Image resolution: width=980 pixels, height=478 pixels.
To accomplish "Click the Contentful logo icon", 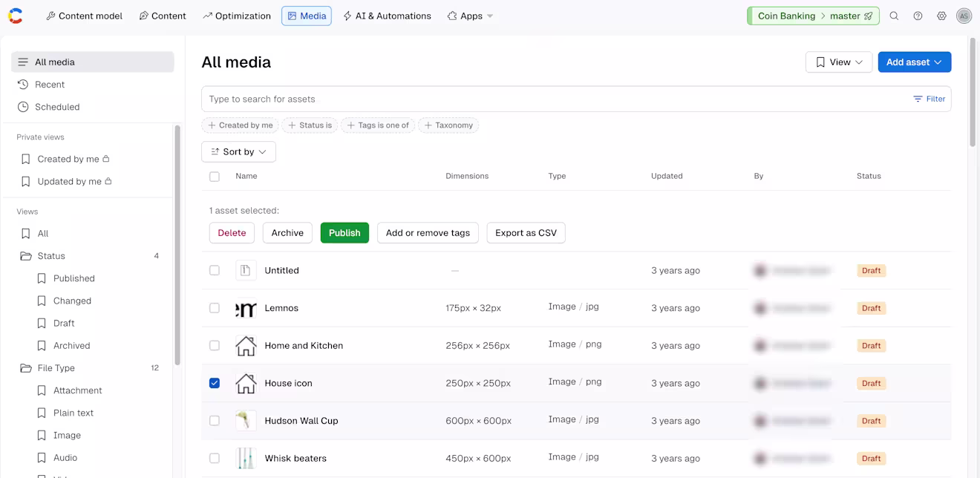I will tap(16, 16).
